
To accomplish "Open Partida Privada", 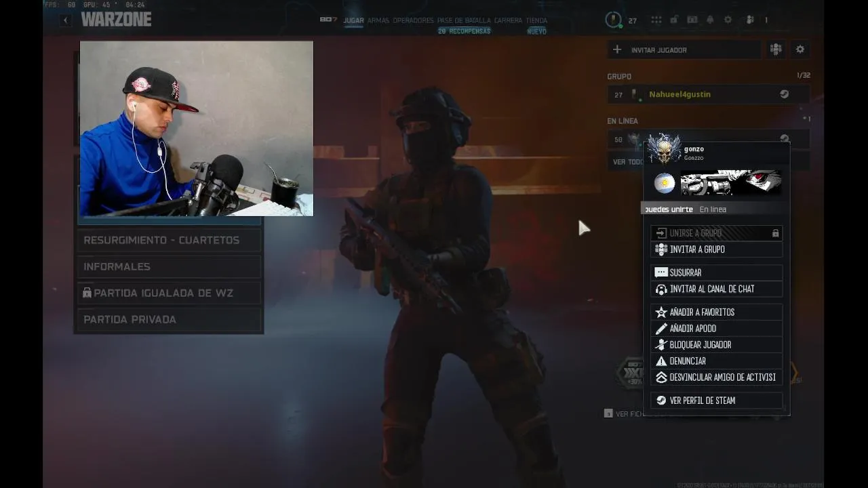I will [169, 319].
